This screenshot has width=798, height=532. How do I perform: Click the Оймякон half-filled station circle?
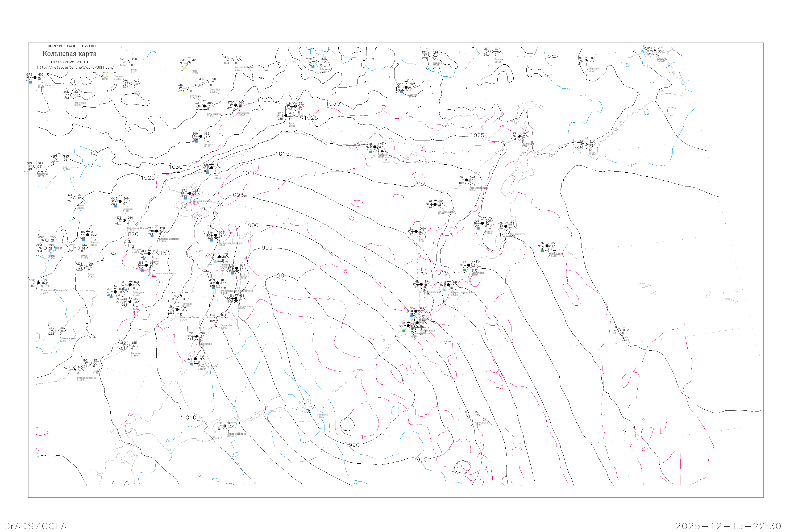(317, 62)
